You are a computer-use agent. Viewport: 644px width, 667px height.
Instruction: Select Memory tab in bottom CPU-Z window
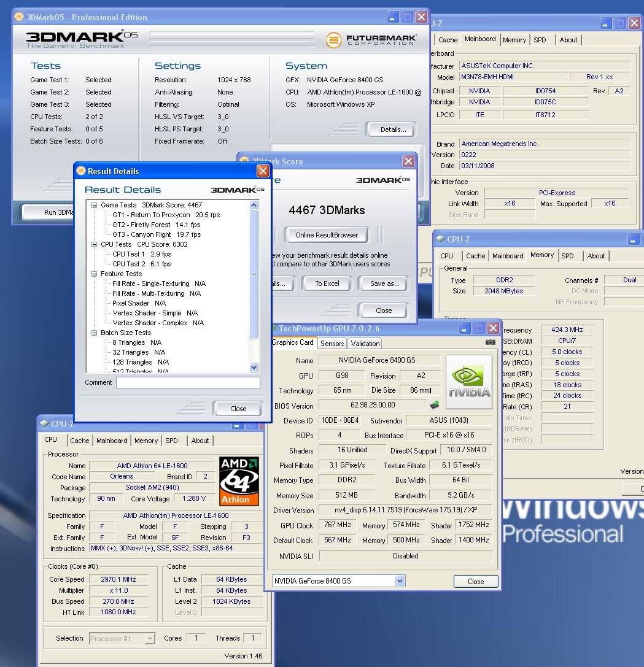[146, 441]
